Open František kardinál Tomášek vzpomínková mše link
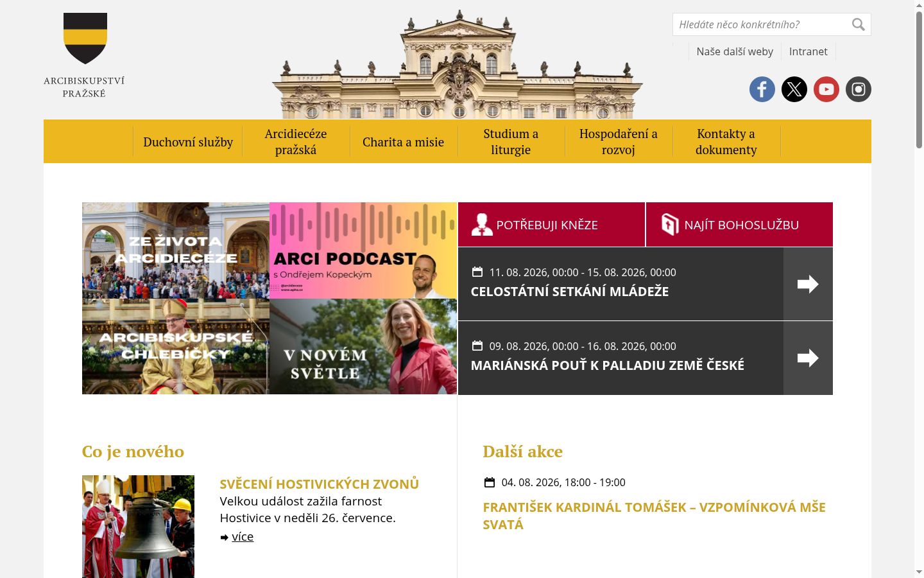This screenshot has width=924, height=578. point(654,516)
